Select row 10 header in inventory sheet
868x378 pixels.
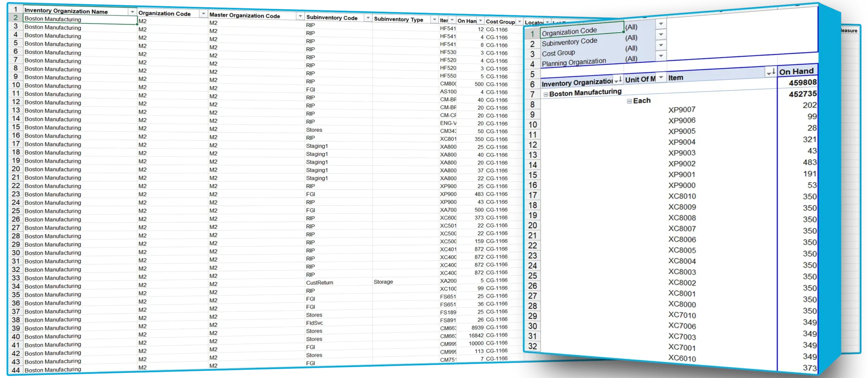click(16, 85)
